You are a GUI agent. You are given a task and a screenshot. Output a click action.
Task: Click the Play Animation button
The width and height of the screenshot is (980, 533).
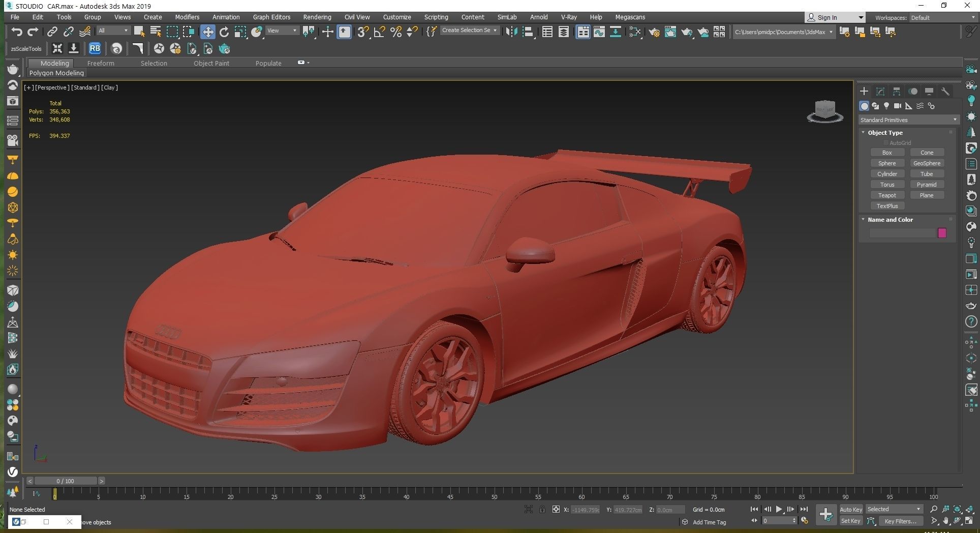779,509
